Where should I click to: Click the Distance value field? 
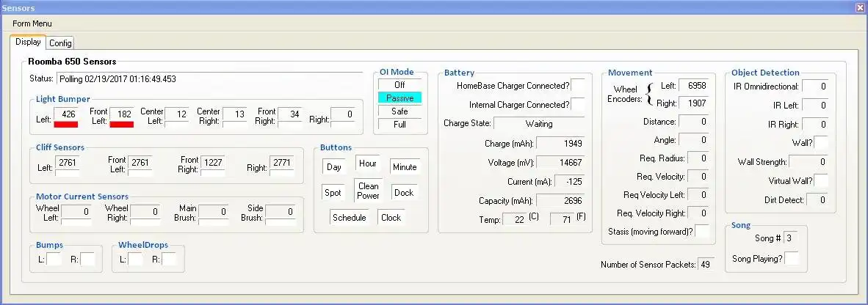coord(693,122)
